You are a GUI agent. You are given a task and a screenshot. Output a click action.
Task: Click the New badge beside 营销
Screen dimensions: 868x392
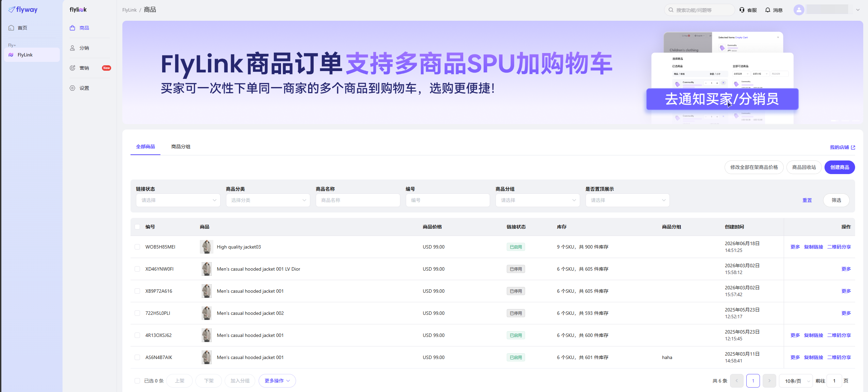tap(106, 68)
